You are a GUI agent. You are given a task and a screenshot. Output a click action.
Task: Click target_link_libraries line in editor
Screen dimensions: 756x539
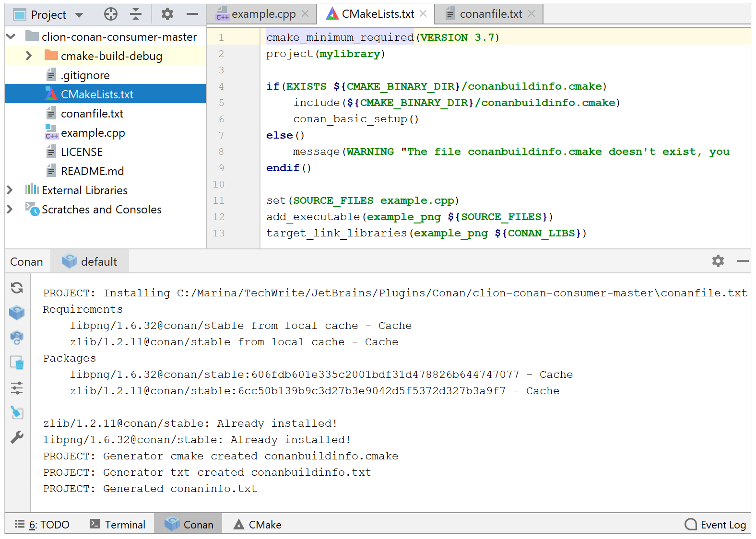(426, 233)
